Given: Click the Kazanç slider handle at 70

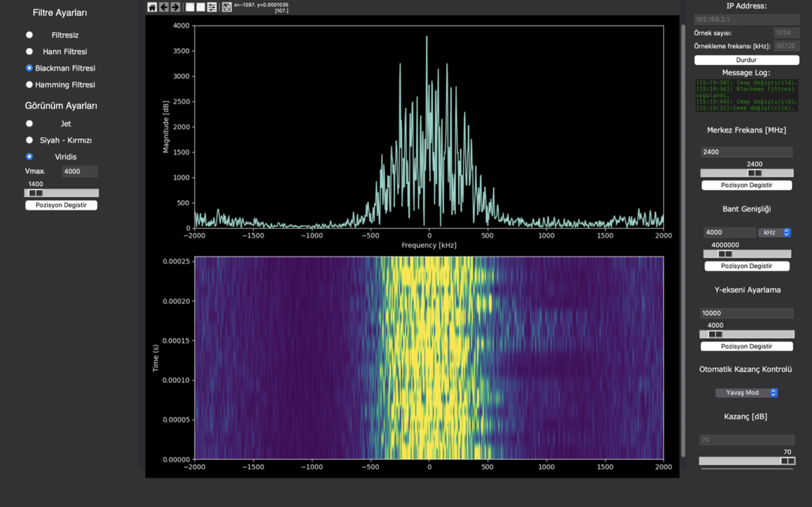Looking at the screenshot, I should click(788, 461).
